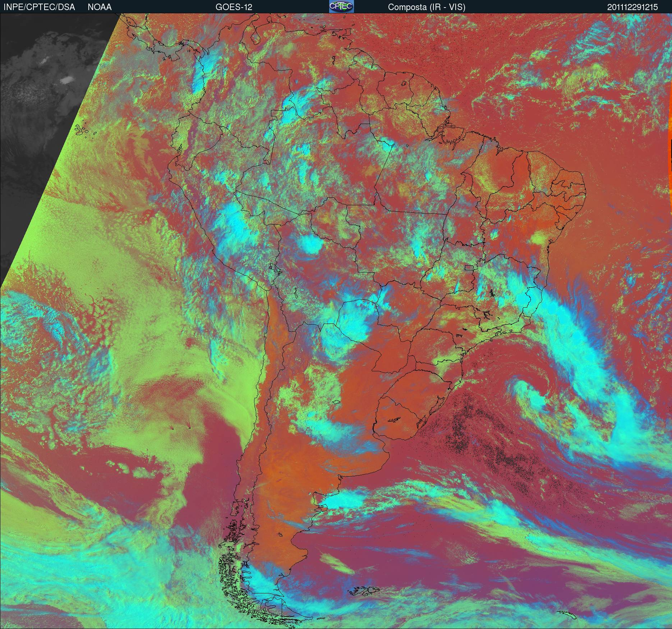Click the Composta (IR - VIS) title
Screen dimensions: 672x629
427,7
